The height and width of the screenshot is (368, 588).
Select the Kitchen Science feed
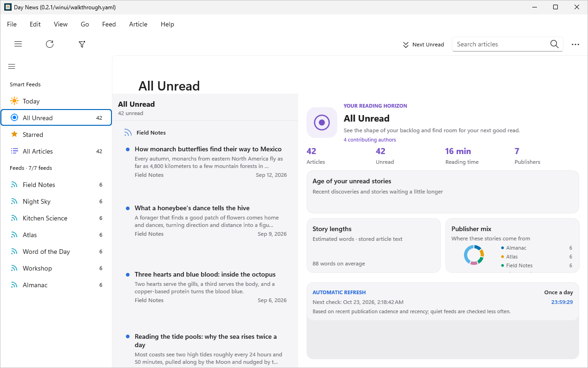click(x=56, y=218)
